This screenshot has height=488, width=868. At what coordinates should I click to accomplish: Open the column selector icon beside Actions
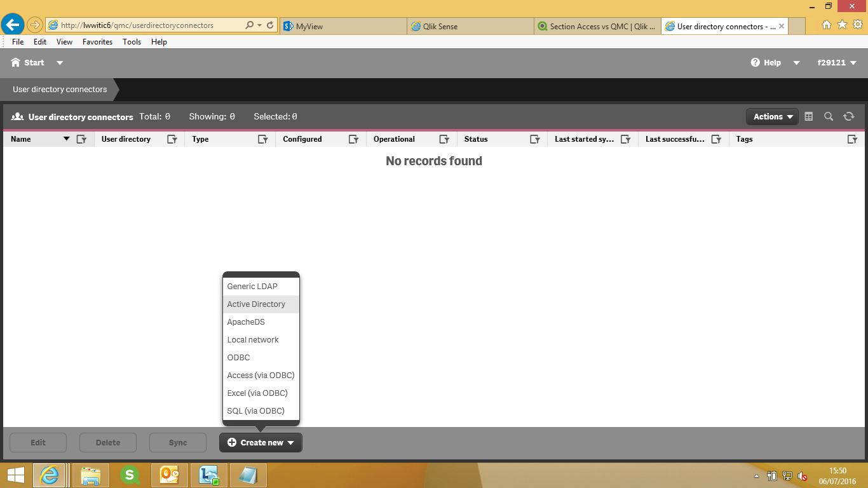[x=809, y=116]
